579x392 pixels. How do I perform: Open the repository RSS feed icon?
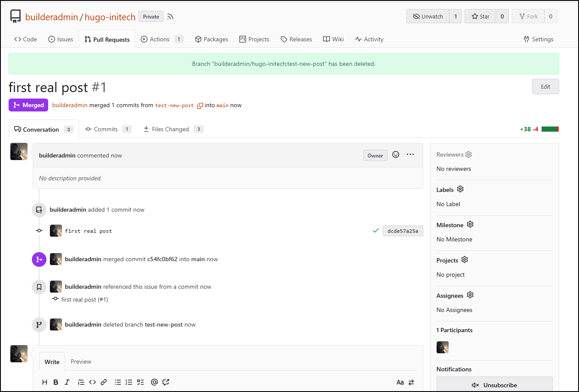[170, 17]
